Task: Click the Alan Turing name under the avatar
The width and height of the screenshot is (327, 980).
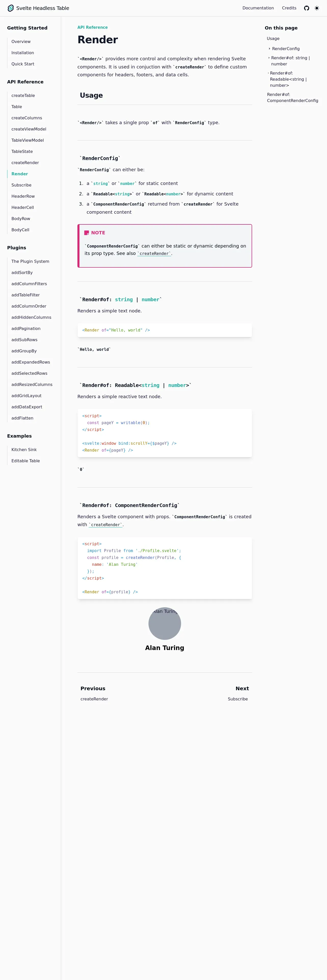Action: (165, 648)
